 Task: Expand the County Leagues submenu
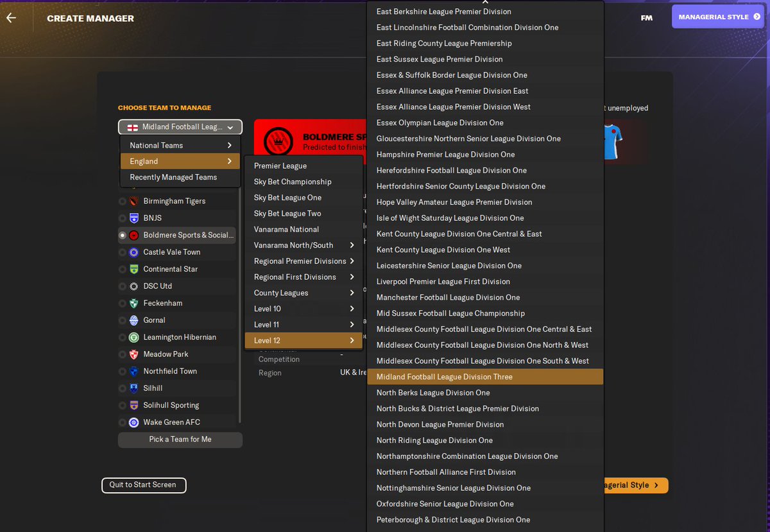[304, 293]
